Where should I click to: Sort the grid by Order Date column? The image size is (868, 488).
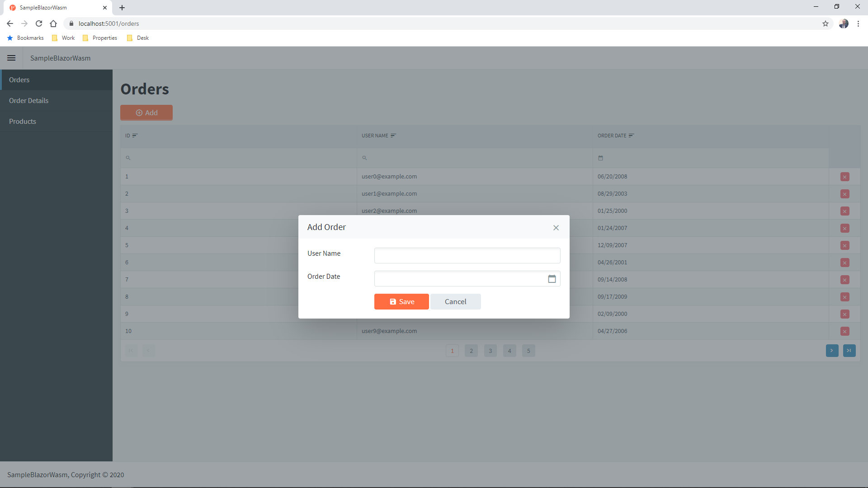click(616, 136)
